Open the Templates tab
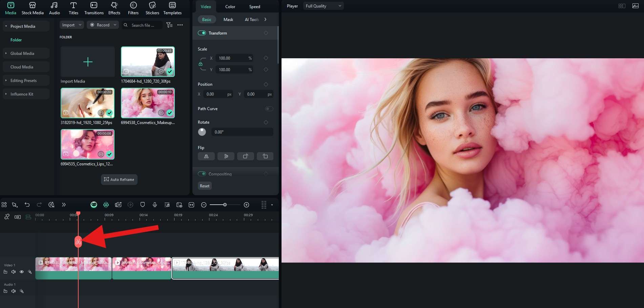Image resolution: width=644 pixels, height=308 pixels. tap(172, 8)
